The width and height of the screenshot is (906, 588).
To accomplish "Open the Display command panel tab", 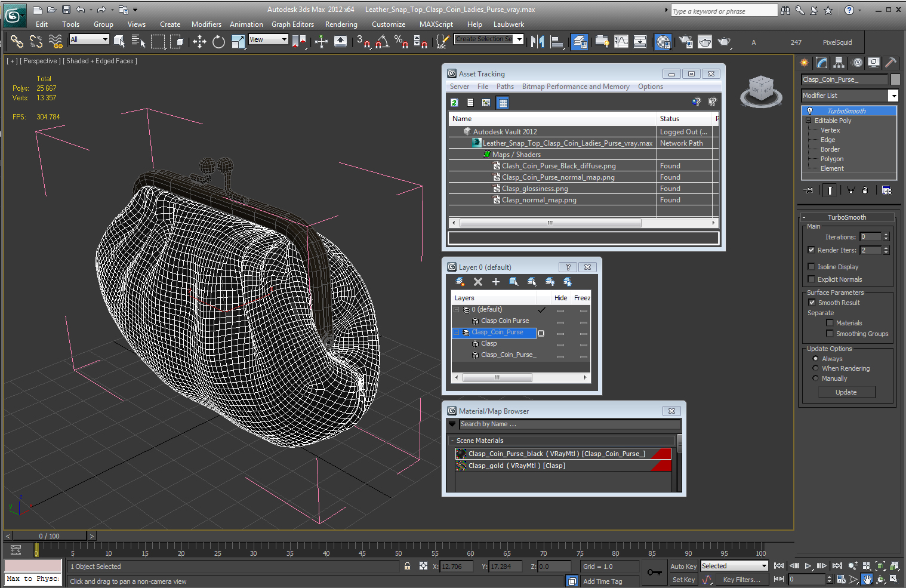I will [x=874, y=63].
